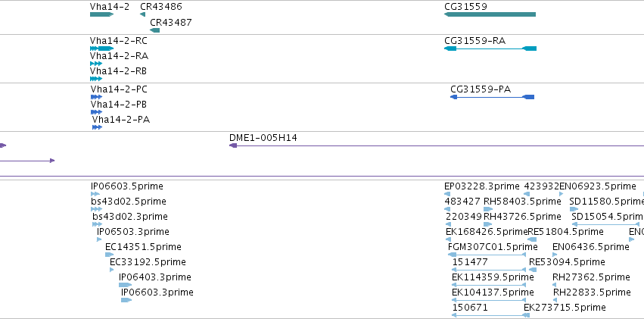Click the IP06403.3prime EST feature
The height and width of the screenshot is (319, 644).
[126, 285]
